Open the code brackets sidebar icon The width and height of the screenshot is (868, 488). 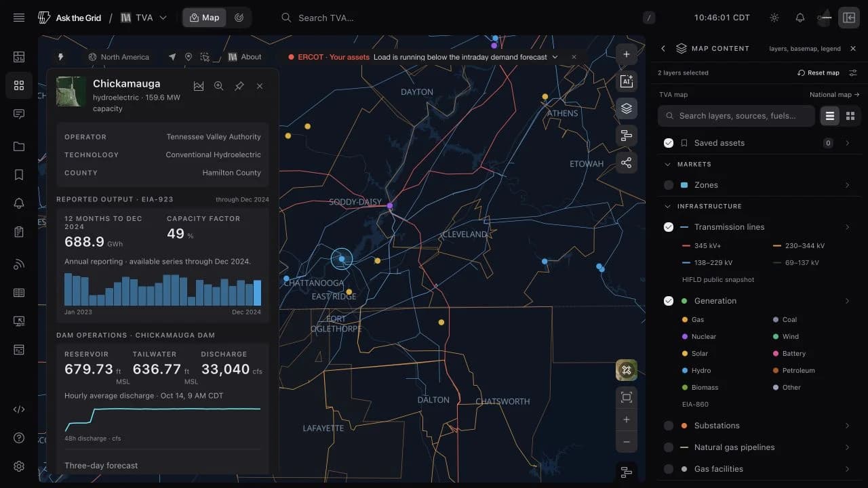point(19,409)
